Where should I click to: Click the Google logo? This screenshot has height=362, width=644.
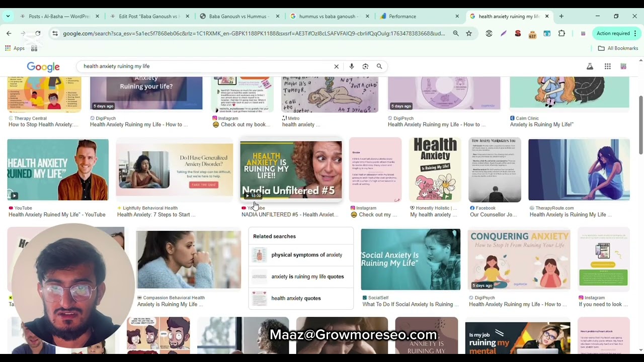point(43,66)
